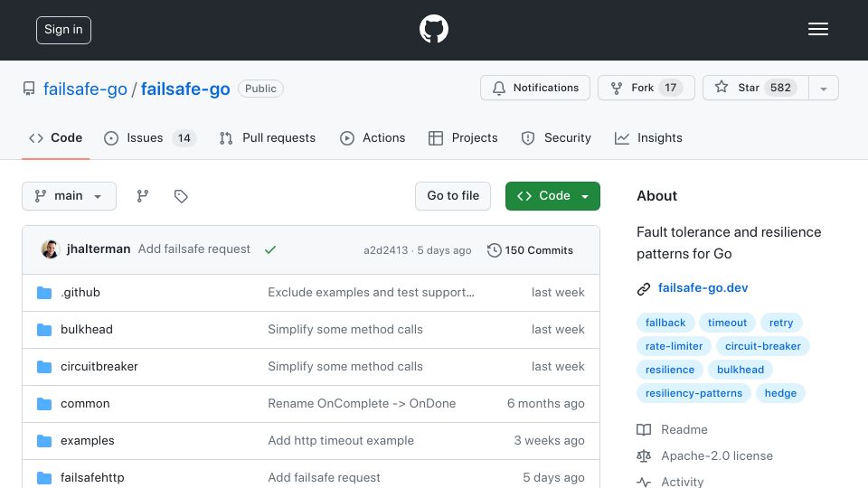This screenshot has width=868, height=488.
Task: Click the circuitbreaker folder icon
Action: point(44,367)
